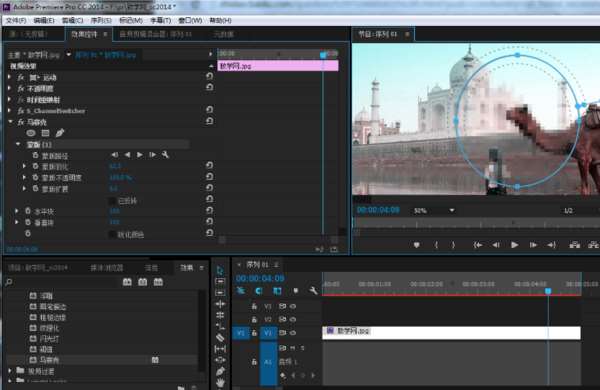Select the ellipse mask tool under Mosaic

coord(31,133)
